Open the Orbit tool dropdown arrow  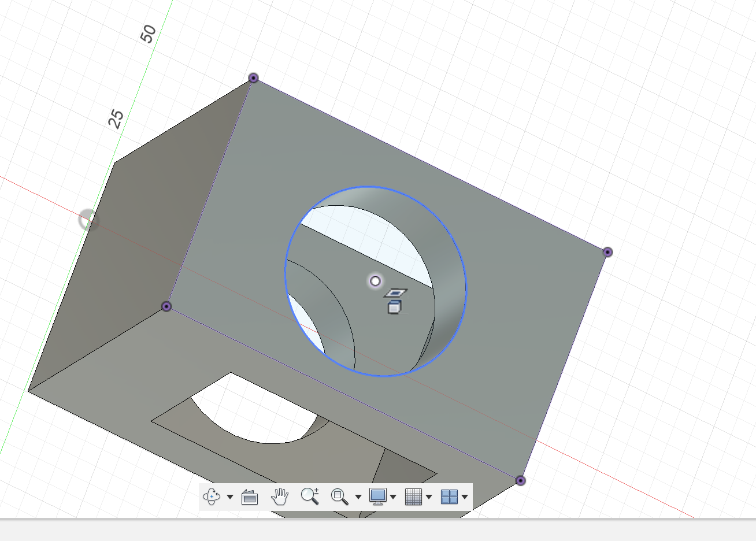(x=229, y=496)
